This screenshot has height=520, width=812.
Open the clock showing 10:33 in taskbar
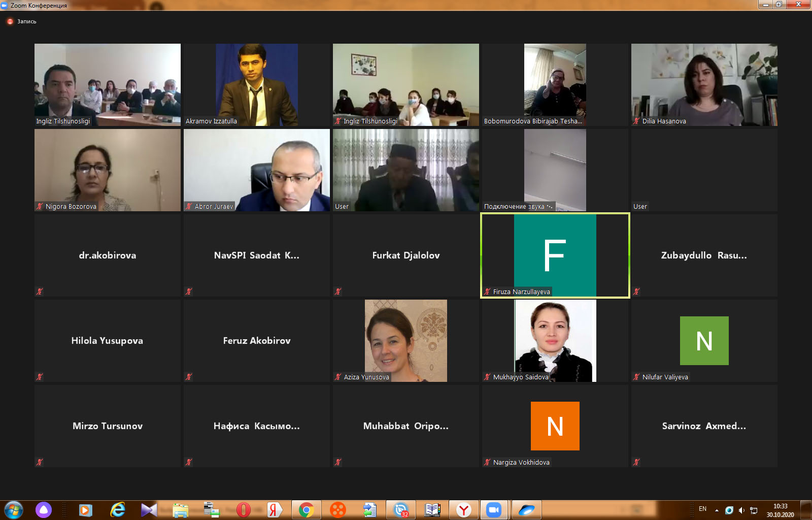click(780, 510)
